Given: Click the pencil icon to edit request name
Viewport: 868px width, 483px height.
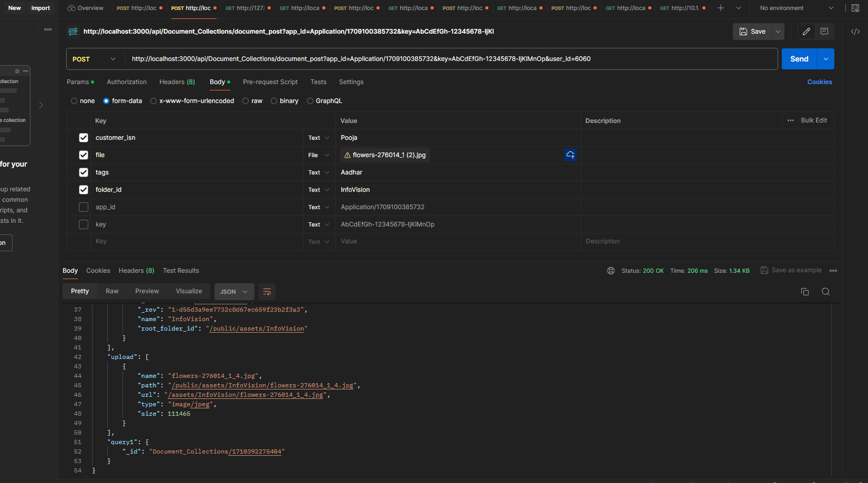Looking at the screenshot, I should (806, 32).
